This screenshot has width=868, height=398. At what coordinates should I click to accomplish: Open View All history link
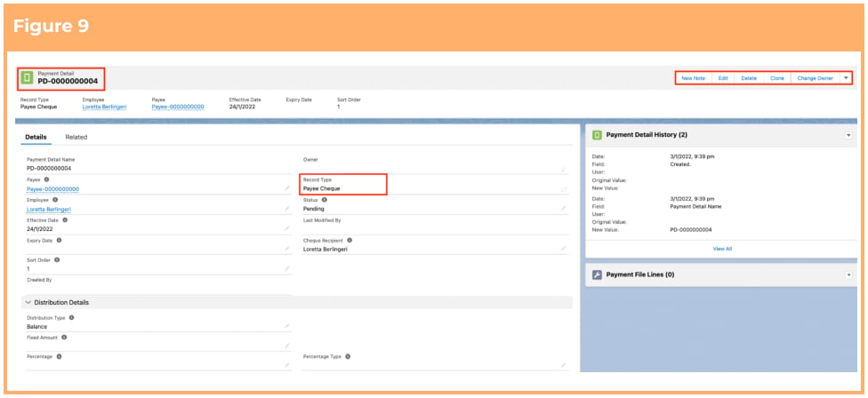click(722, 249)
